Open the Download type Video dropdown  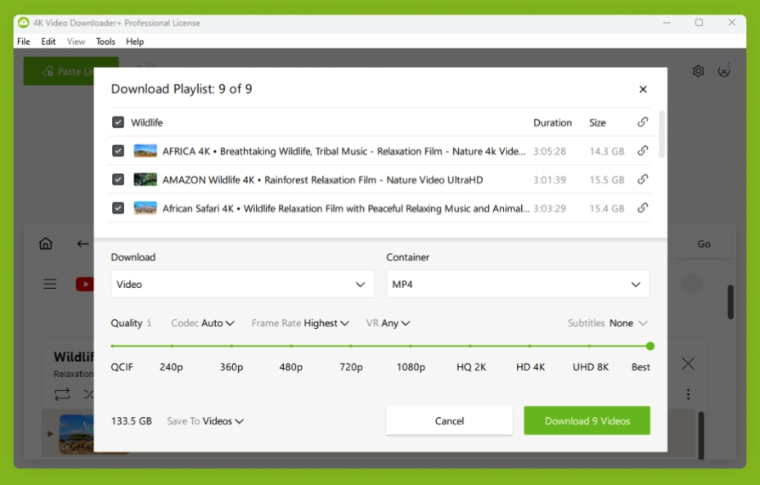[x=242, y=284]
